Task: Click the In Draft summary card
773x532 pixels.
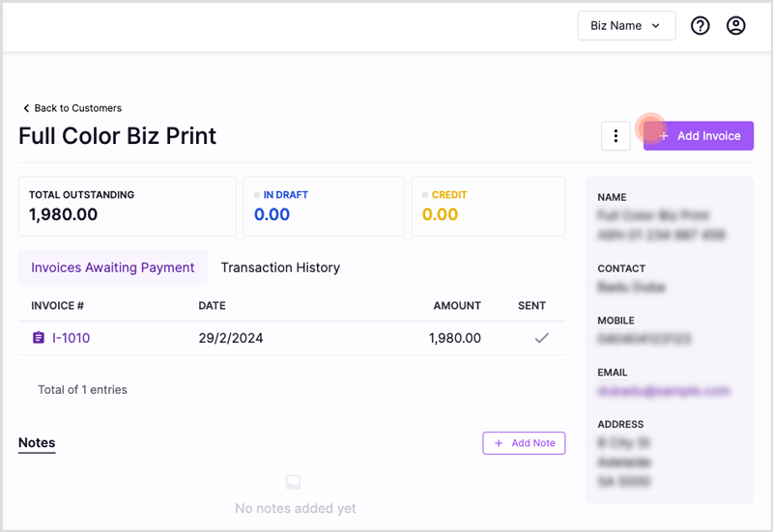Action: coord(324,206)
